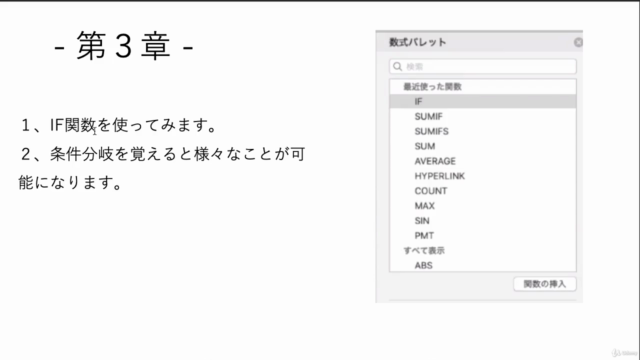
Task: Select the ABS function
Action: tap(483, 265)
